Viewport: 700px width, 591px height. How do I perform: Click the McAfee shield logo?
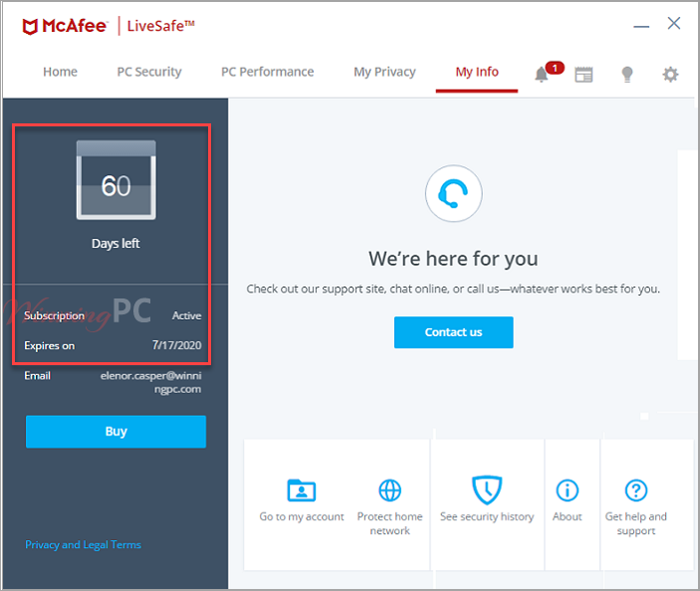coord(30,27)
